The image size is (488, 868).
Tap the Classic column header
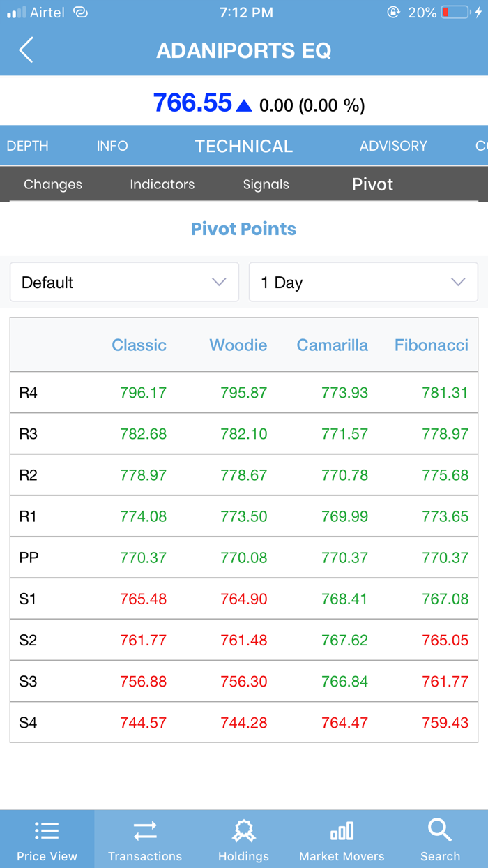coord(139,345)
